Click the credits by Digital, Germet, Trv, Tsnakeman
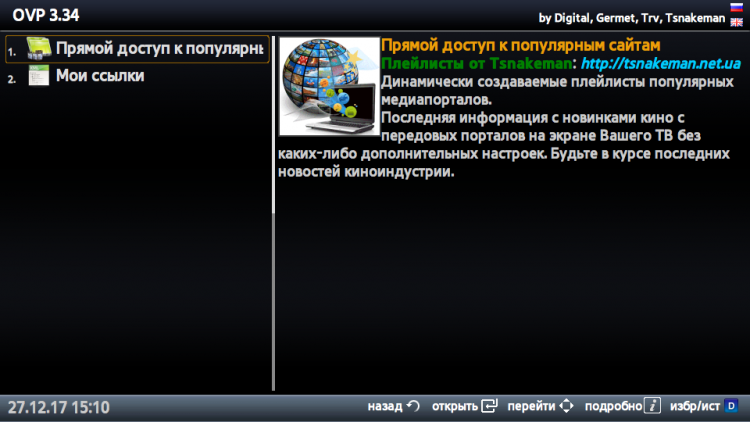 tap(632, 18)
